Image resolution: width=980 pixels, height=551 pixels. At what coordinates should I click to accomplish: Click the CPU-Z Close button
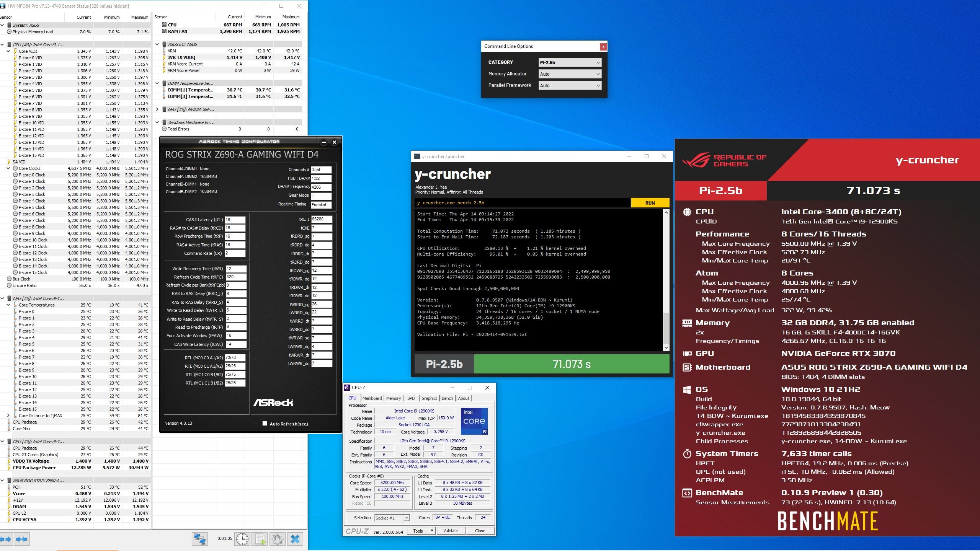click(480, 531)
